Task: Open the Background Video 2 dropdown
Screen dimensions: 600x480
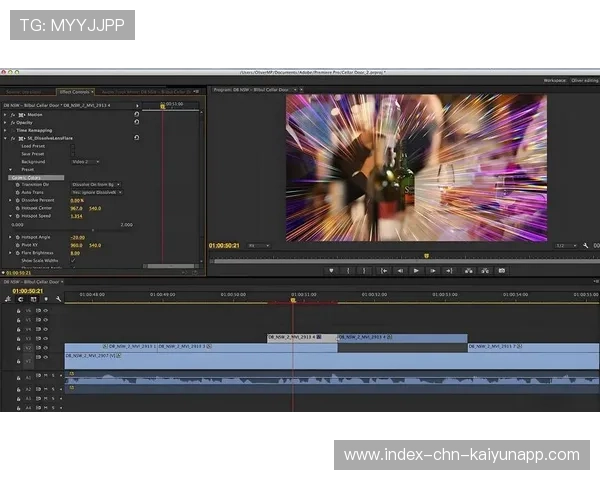Action: [x=85, y=161]
